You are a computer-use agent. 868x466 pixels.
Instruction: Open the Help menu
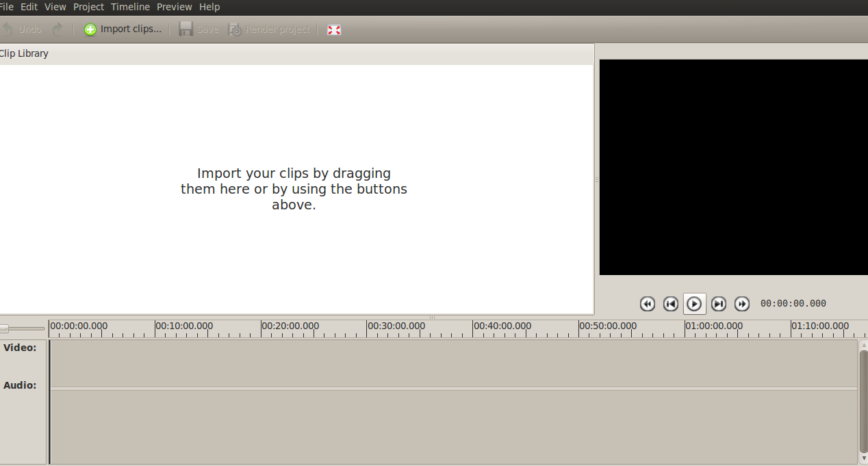pyautogui.click(x=209, y=7)
